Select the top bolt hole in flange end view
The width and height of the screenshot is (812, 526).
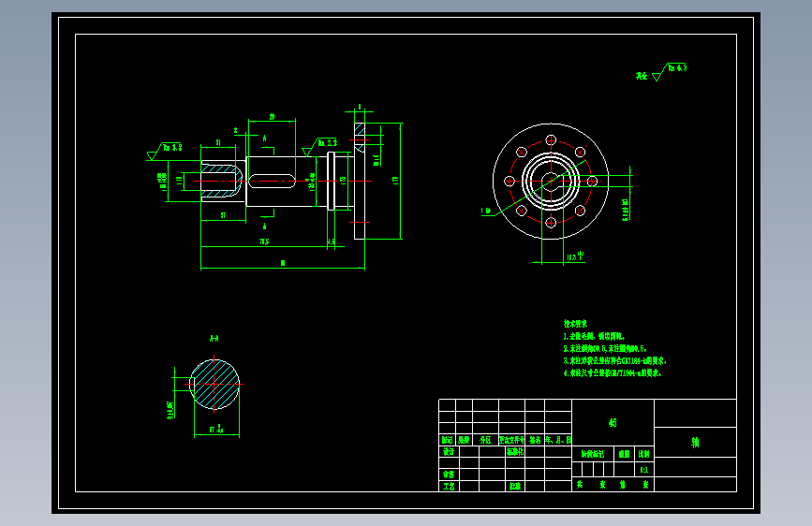coord(551,139)
